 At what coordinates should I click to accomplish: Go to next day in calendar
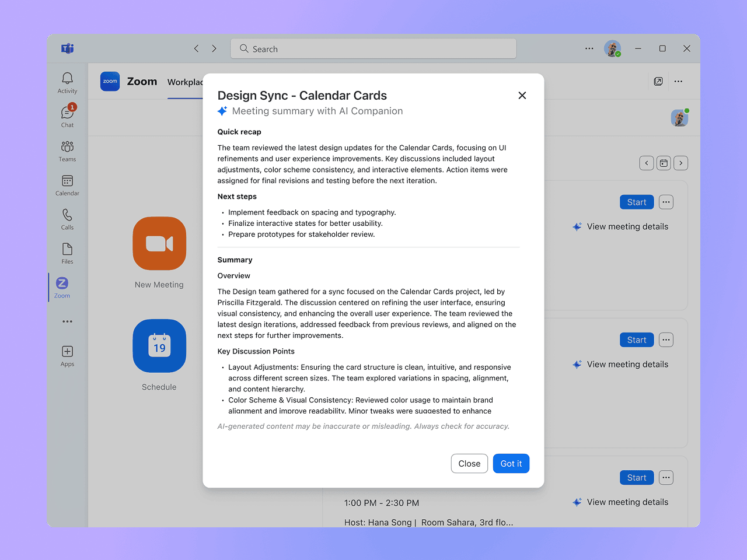tap(680, 163)
